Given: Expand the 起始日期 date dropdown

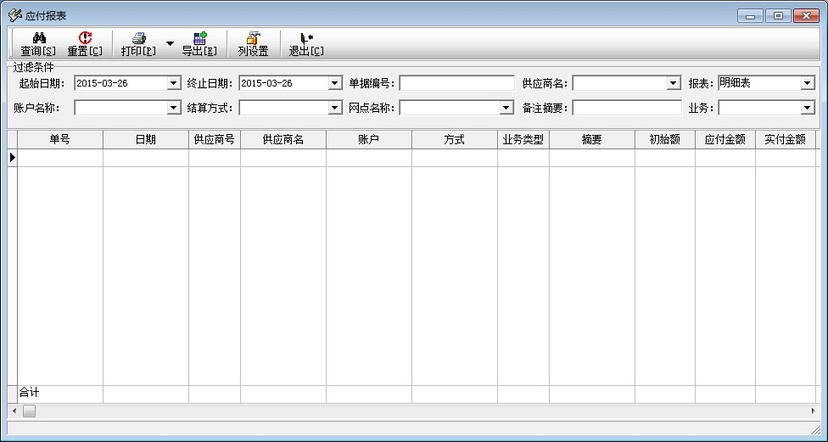Looking at the screenshot, I should coord(173,83).
